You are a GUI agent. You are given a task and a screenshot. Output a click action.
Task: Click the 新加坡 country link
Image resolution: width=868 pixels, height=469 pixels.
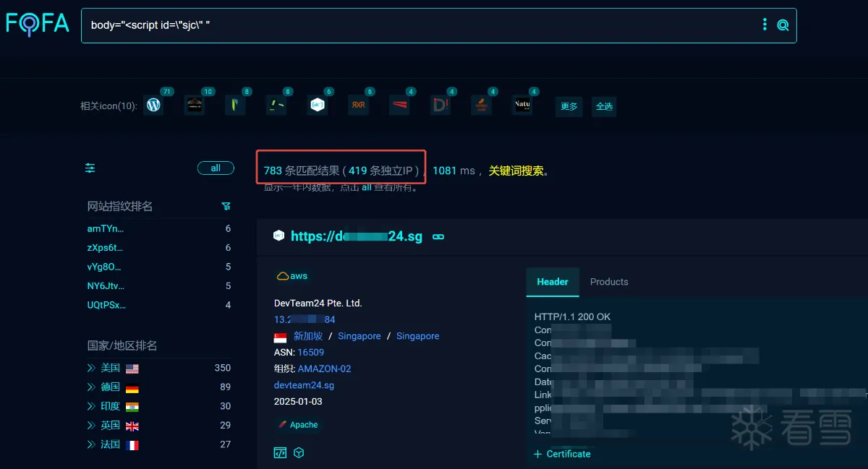[x=308, y=336]
